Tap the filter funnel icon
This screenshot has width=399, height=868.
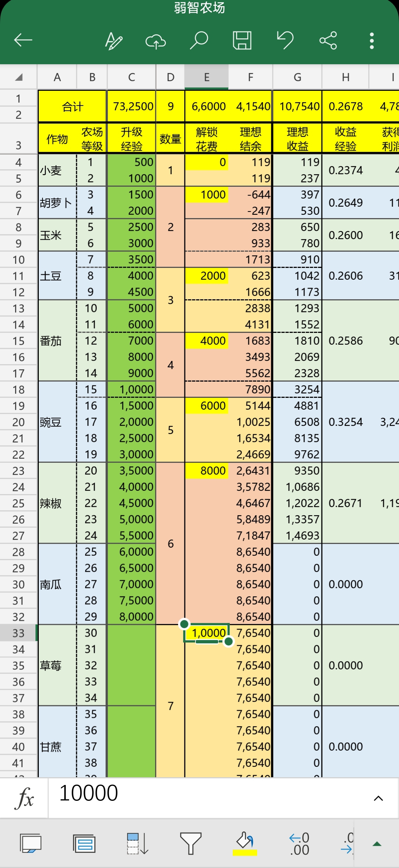click(191, 844)
